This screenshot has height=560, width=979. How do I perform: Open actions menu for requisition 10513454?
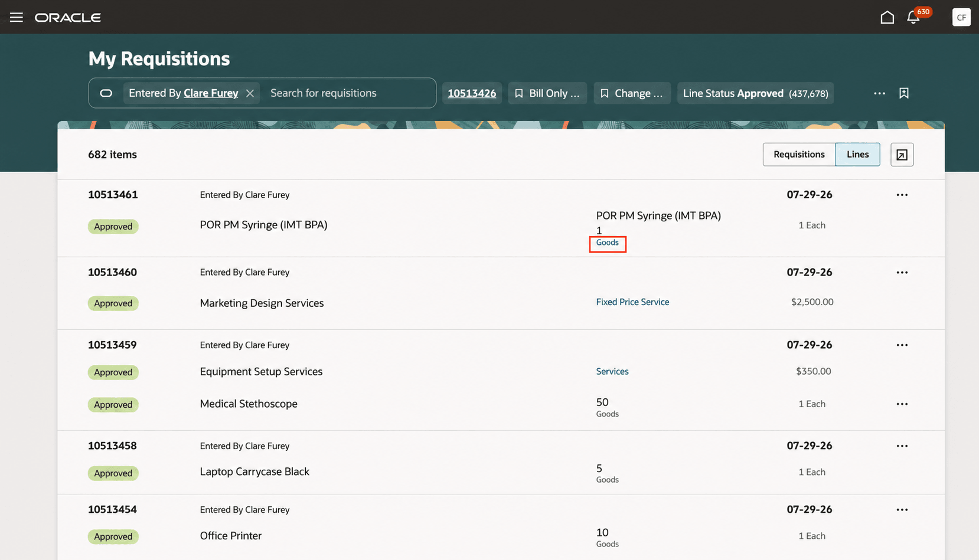(x=902, y=510)
